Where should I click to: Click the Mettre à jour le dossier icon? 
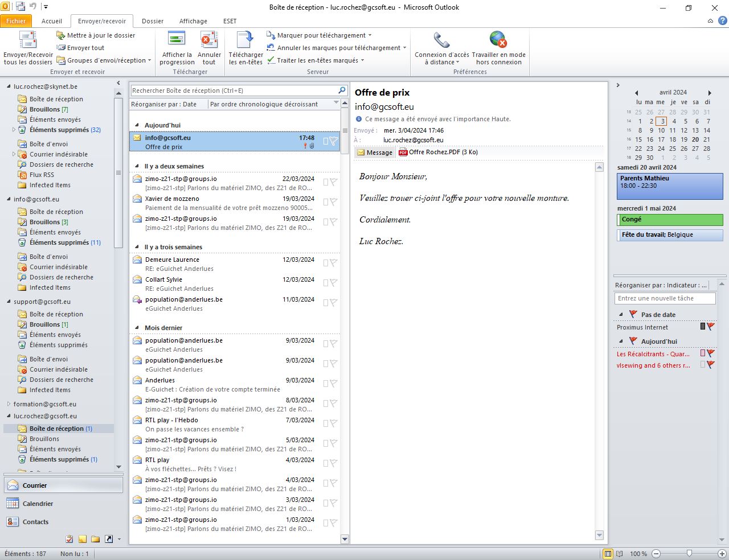click(61, 35)
